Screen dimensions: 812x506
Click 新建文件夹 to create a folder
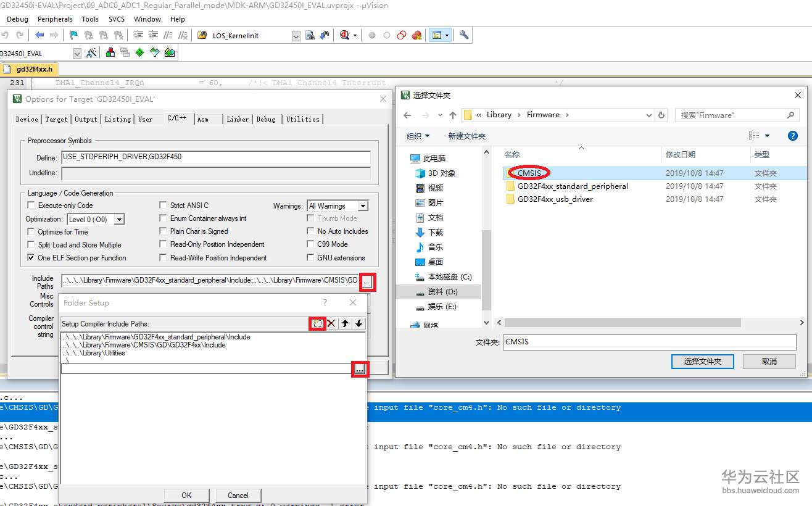467,136
